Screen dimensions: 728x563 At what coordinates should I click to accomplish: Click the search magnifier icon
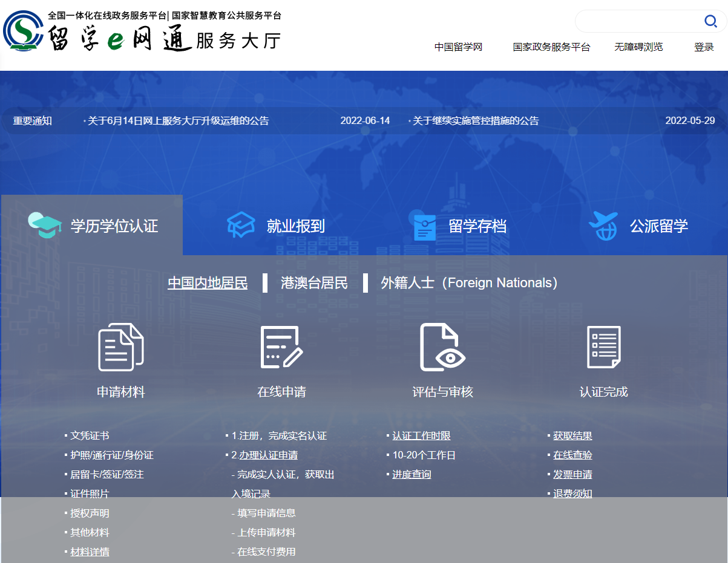click(710, 21)
